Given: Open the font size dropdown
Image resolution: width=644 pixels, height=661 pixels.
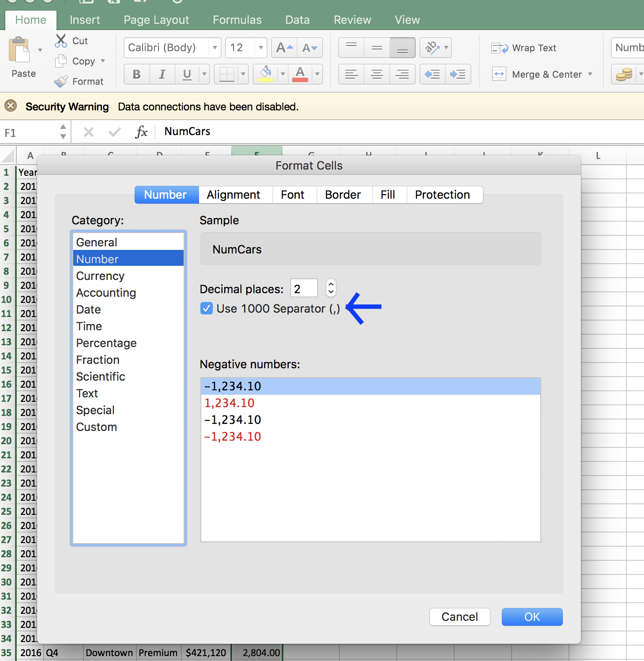Looking at the screenshot, I should pos(260,48).
